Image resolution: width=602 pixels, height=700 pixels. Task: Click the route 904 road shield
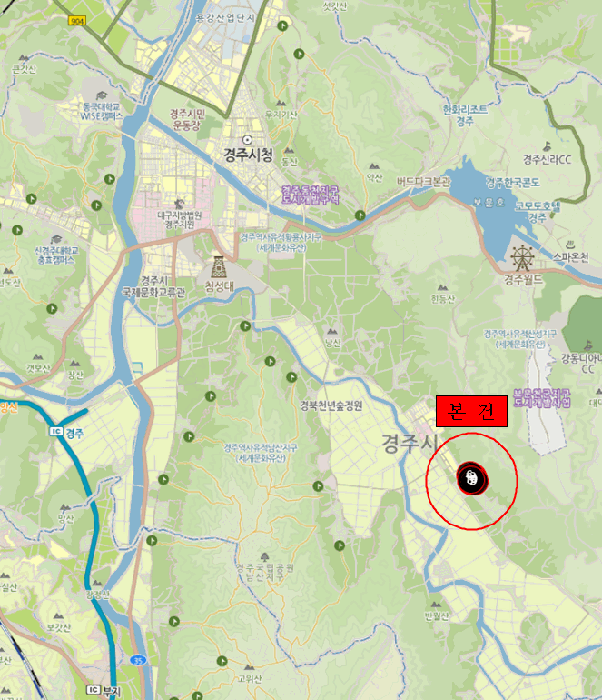[77, 21]
